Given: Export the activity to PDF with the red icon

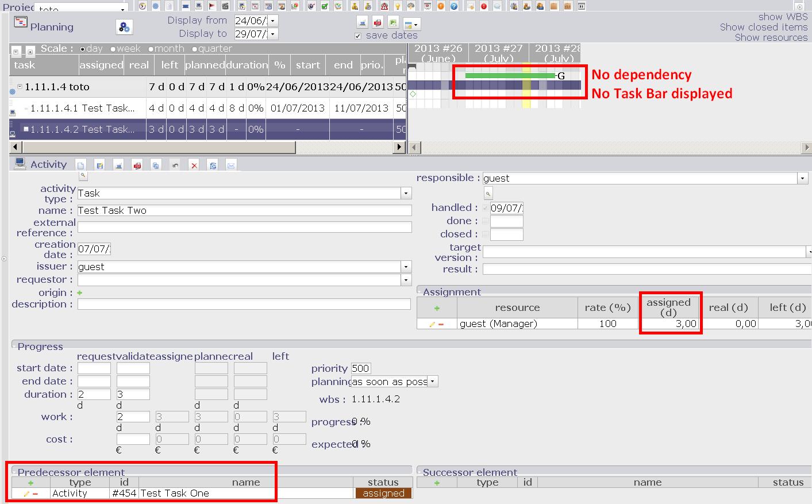Looking at the screenshot, I should (137, 166).
